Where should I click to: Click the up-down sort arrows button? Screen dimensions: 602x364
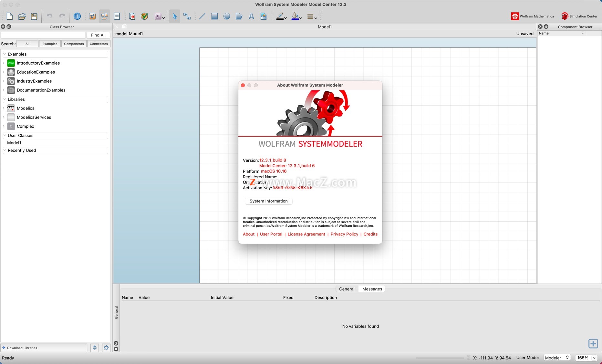click(x=95, y=348)
